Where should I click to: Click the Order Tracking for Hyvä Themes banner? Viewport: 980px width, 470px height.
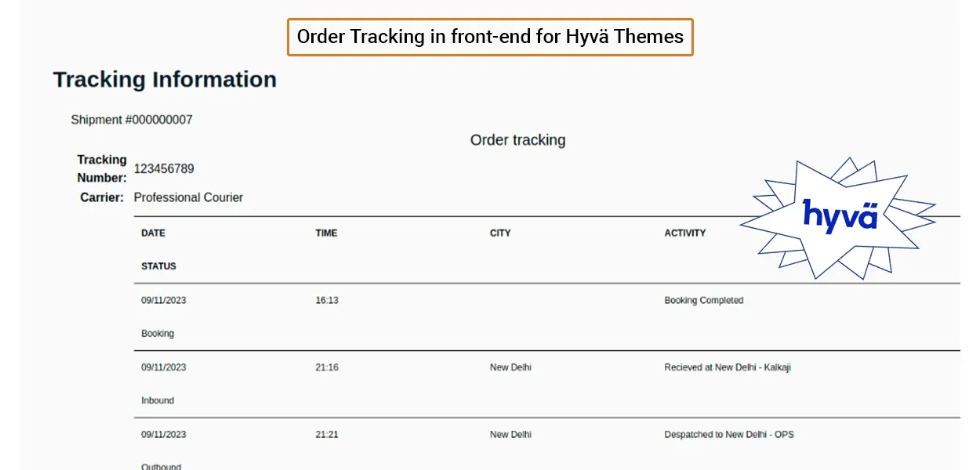490,37
